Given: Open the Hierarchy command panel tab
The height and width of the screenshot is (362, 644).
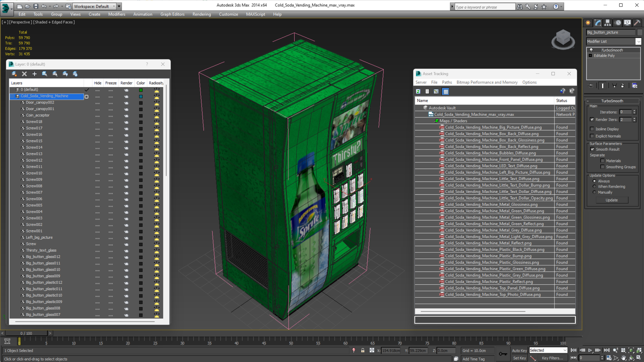Looking at the screenshot, I should (607, 23).
